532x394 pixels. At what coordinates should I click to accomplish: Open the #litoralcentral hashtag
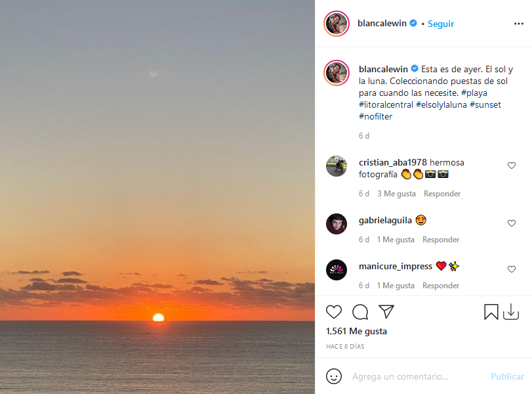pyautogui.click(x=386, y=104)
